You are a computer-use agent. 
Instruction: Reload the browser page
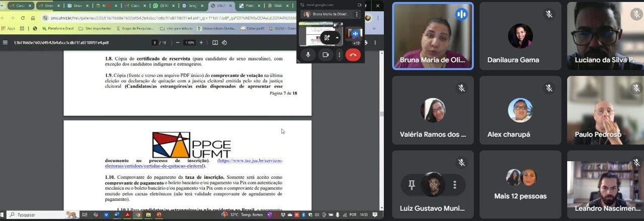point(22,18)
